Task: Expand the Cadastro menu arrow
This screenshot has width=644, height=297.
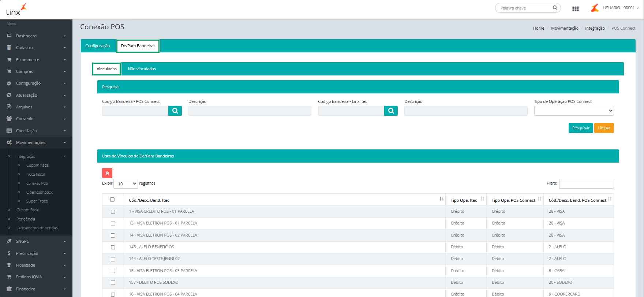Action: tap(65, 48)
